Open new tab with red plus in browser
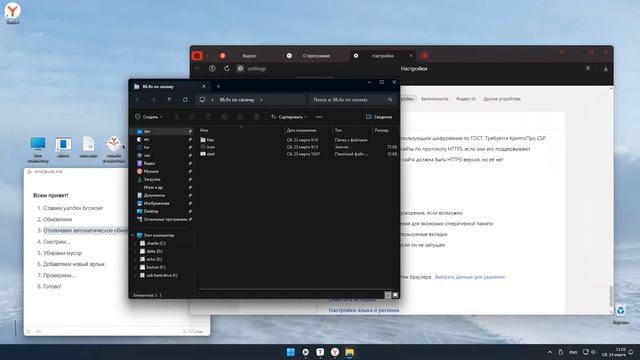640x360 pixels. pos(425,56)
